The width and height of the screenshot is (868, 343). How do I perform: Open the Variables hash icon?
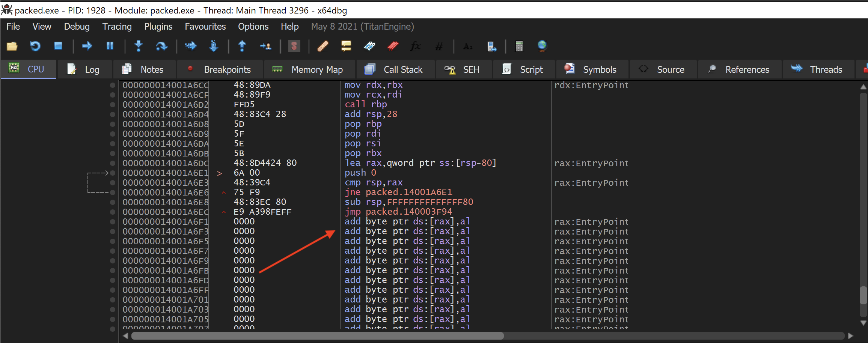(439, 46)
